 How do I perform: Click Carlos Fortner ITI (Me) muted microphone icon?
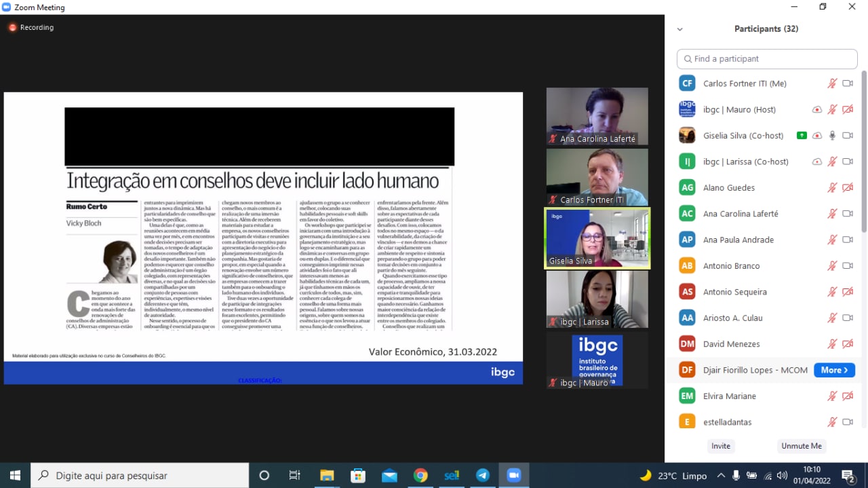point(832,83)
